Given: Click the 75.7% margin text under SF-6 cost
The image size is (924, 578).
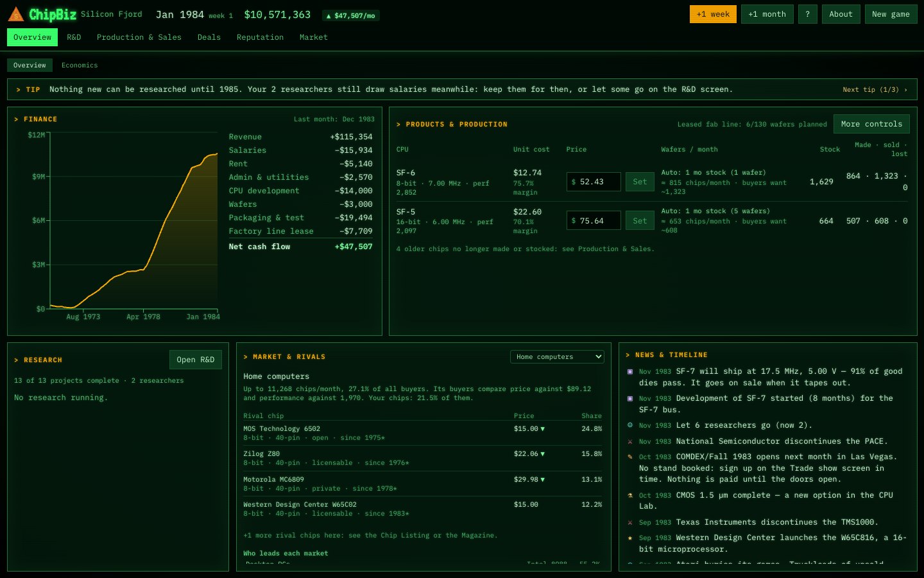Looking at the screenshot, I should click(x=525, y=188).
